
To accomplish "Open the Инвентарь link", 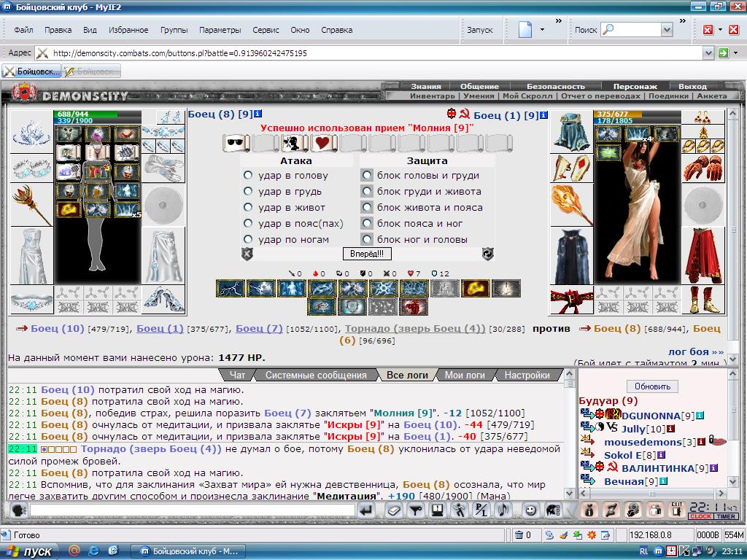I will click(432, 96).
